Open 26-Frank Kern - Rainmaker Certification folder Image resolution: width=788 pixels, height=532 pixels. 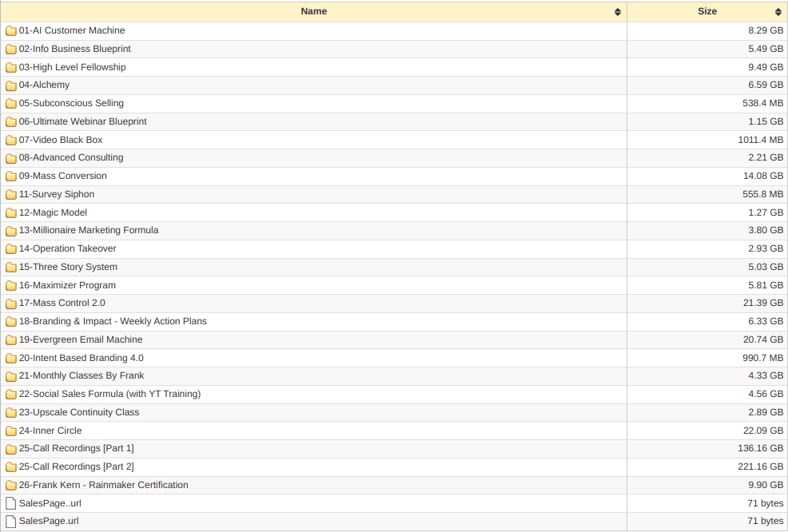tap(104, 485)
